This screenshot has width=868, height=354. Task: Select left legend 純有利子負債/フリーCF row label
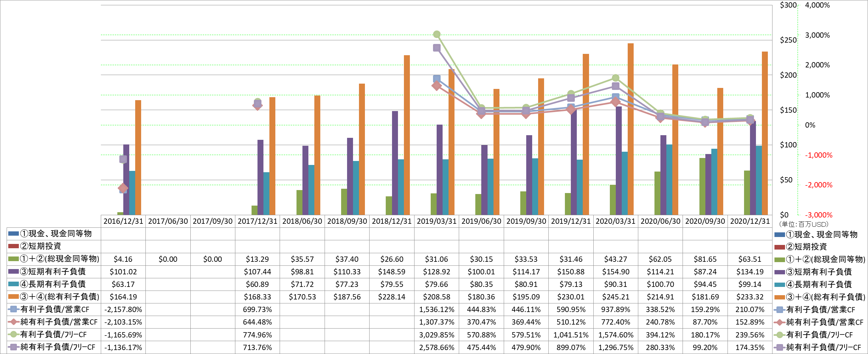(58, 347)
